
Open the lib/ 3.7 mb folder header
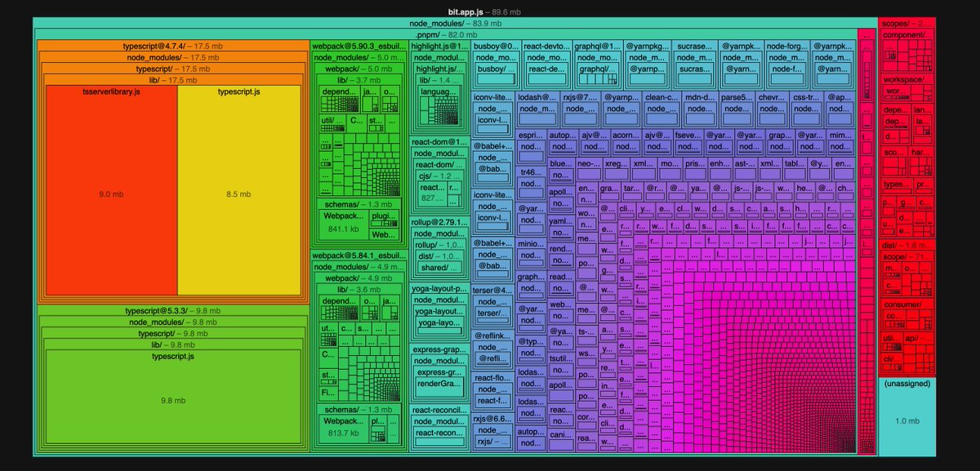point(359,80)
